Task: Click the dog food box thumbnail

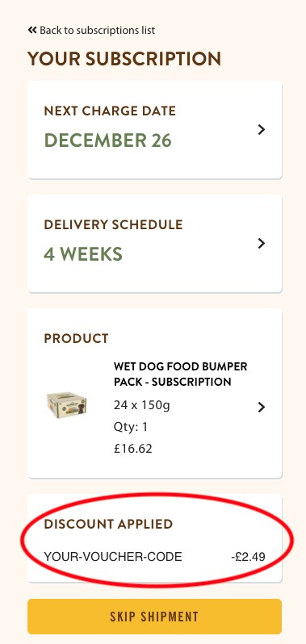Action: click(x=66, y=405)
